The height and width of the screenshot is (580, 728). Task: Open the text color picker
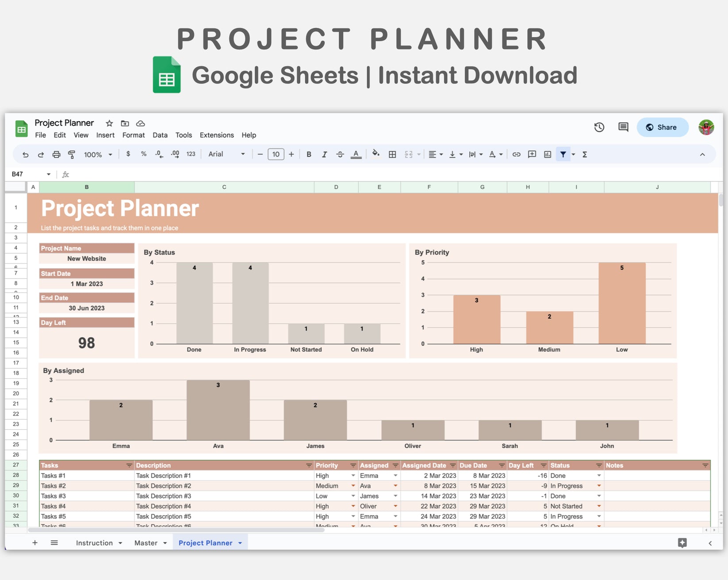click(x=356, y=154)
